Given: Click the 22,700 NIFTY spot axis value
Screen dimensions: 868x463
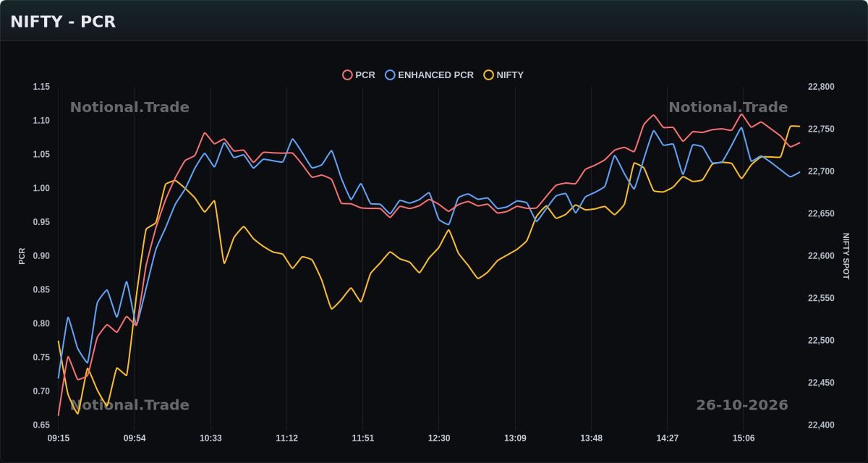Looking at the screenshot, I should [x=821, y=171].
